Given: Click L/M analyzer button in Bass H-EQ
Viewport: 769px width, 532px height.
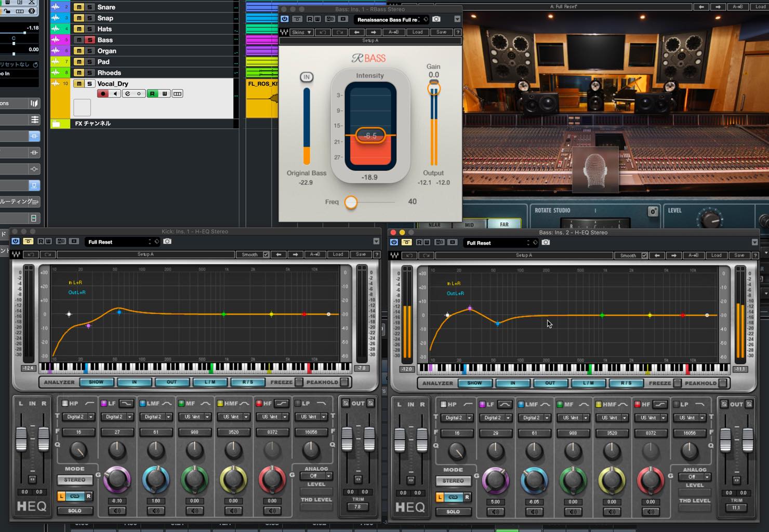Looking at the screenshot, I should pos(588,383).
